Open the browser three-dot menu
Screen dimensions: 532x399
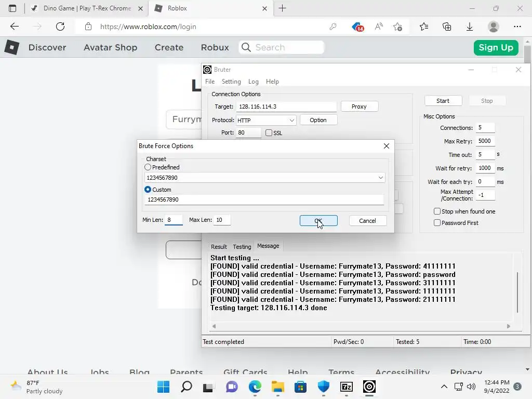point(517,26)
